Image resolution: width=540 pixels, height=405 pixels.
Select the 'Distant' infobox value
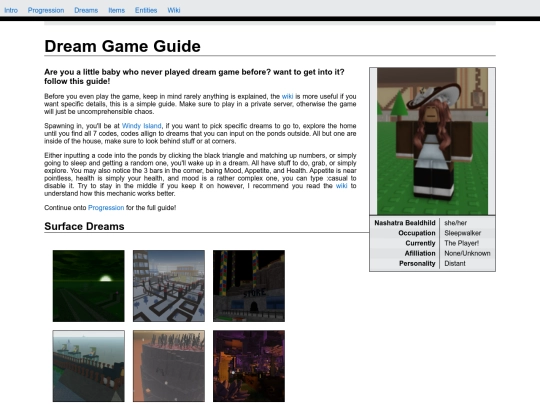(455, 263)
